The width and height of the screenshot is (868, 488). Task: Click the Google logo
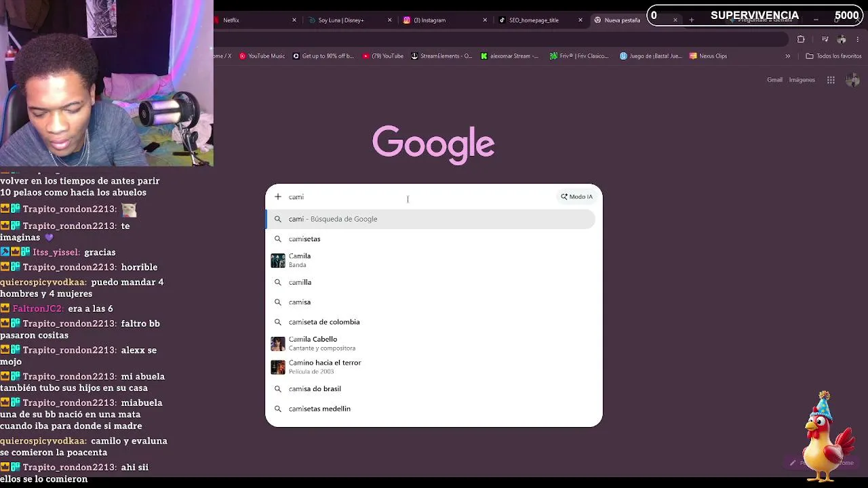click(x=433, y=144)
